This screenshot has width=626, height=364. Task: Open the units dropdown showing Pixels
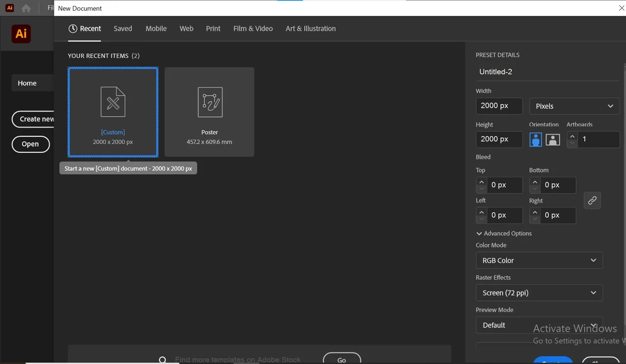574,106
